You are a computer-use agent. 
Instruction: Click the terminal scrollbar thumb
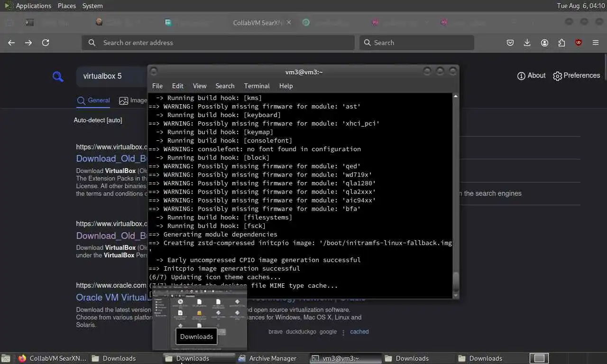(456, 282)
